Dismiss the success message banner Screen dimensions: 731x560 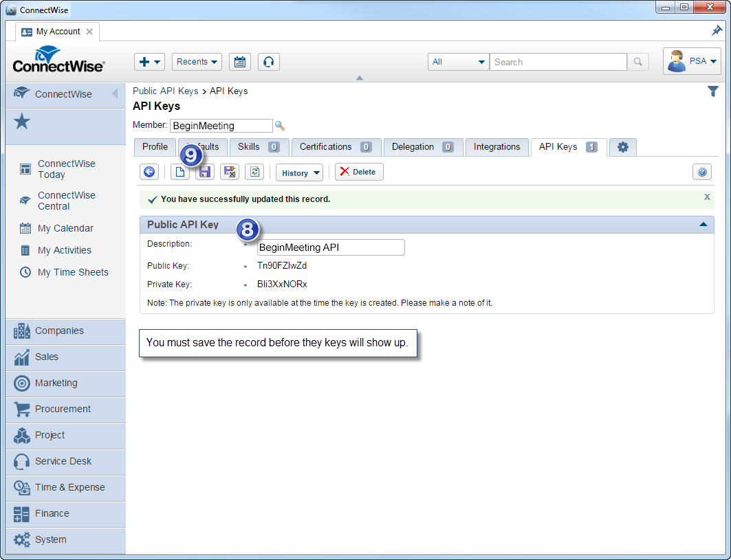click(x=707, y=197)
